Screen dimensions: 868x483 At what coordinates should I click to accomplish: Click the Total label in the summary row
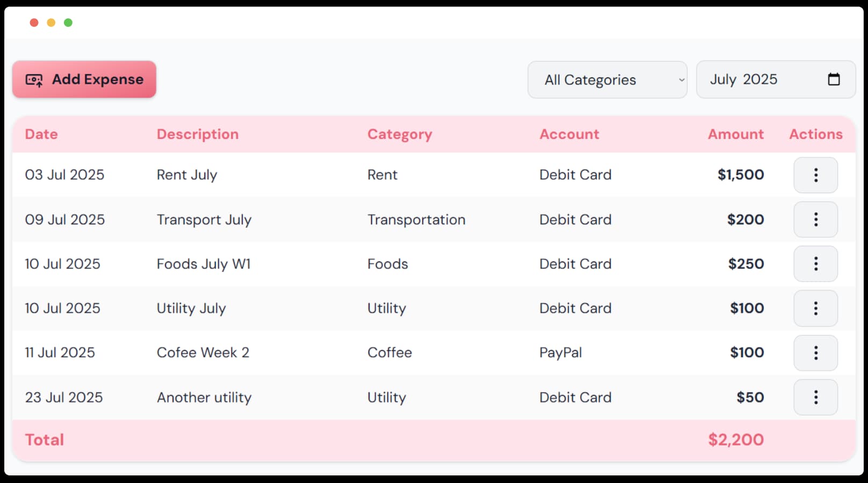click(x=44, y=439)
